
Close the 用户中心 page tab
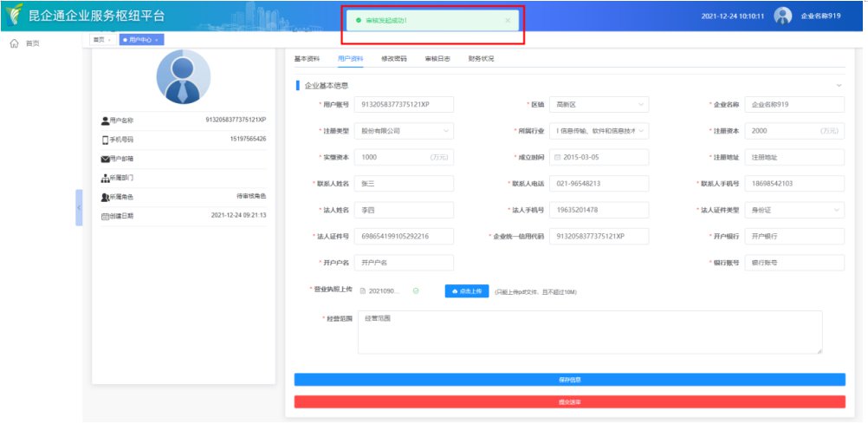157,40
